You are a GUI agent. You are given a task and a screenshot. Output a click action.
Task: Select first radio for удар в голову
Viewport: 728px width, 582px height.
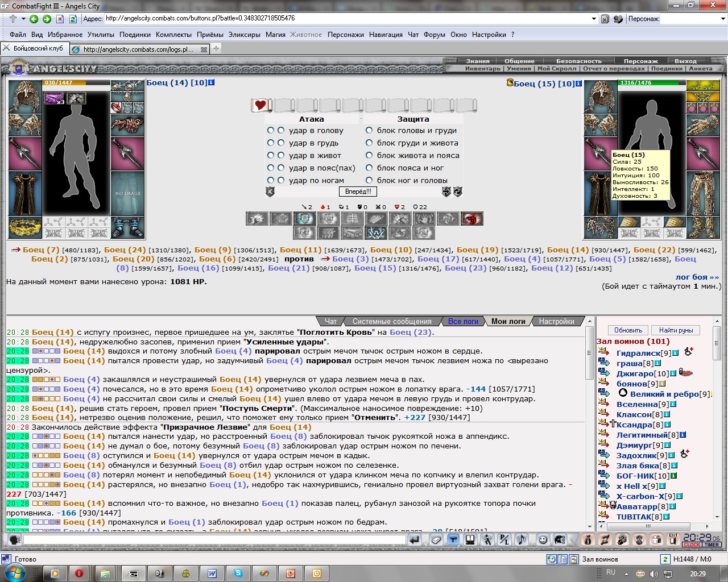point(271,130)
